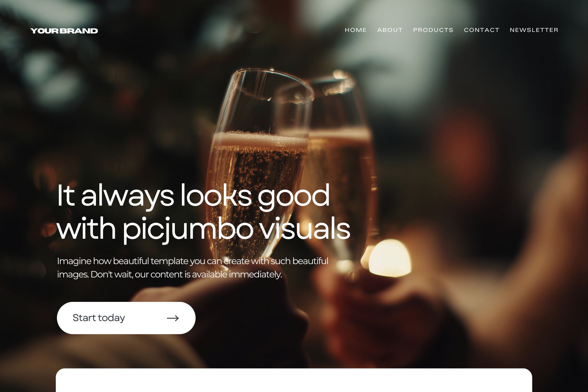Open the PRODUCTS menu item
The width and height of the screenshot is (588, 392).
coord(433,30)
